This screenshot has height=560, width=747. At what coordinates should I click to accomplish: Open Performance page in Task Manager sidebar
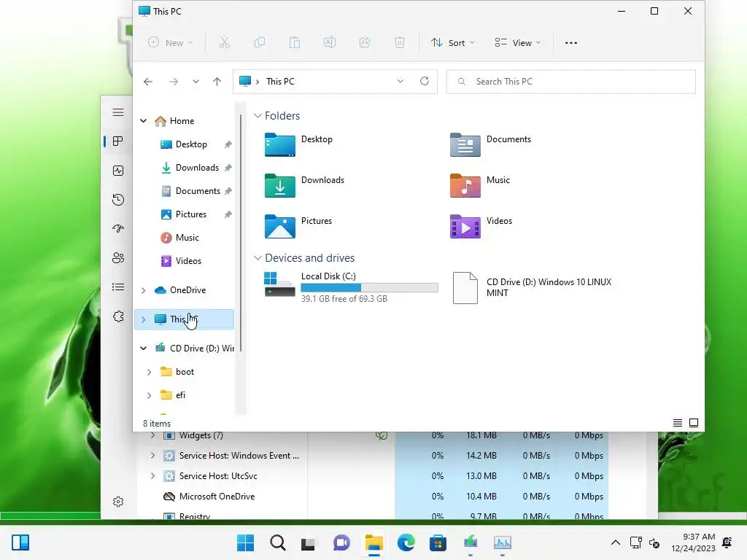[x=118, y=171]
